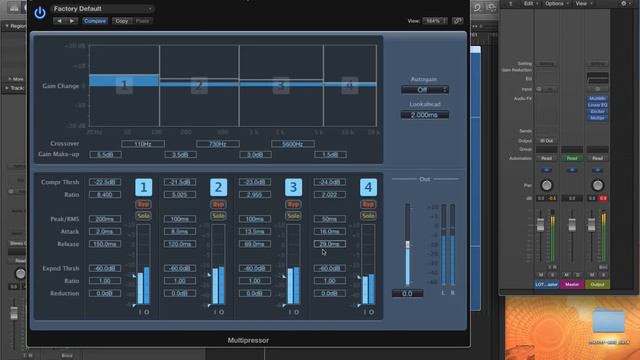Click LOT channel Setting button
The image size is (640, 360).
(547, 64)
